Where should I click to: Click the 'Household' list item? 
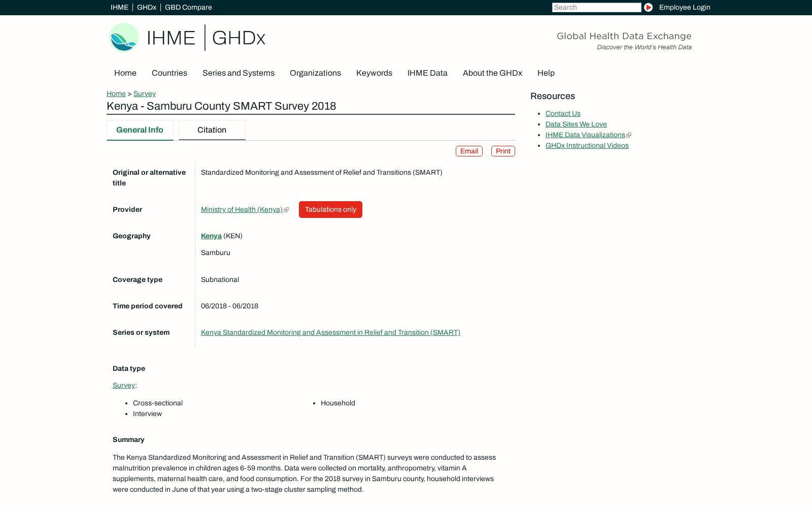[338, 403]
